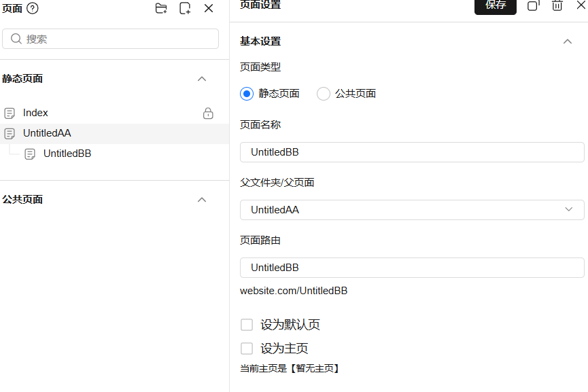Image resolution: width=588 pixels, height=392 pixels.
Task: Check 设为主页 checkbox
Action: pos(247,349)
